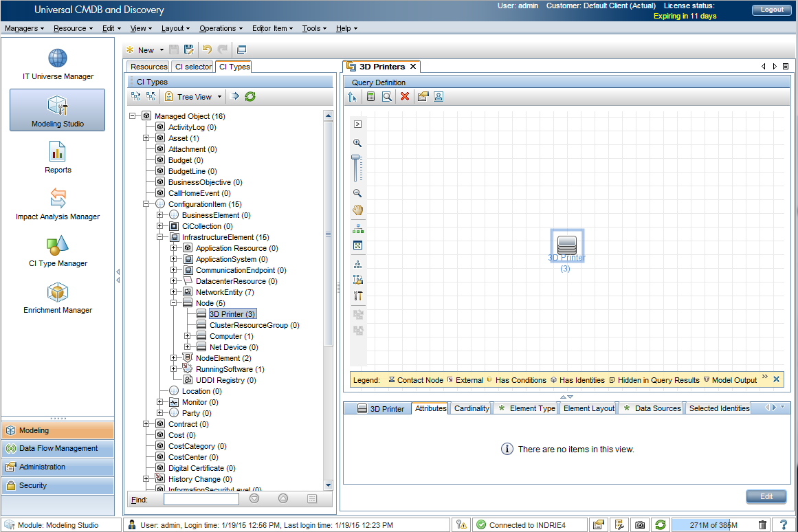Open query definition properties icon

tap(423, 96)
